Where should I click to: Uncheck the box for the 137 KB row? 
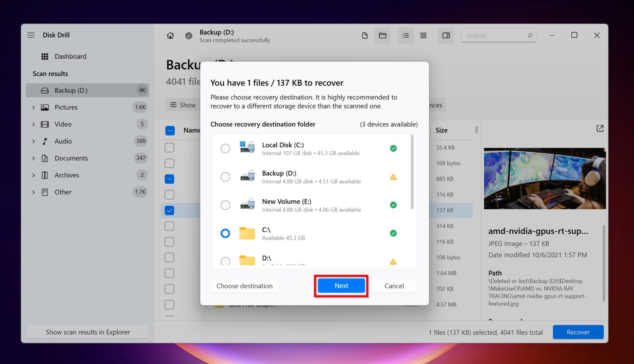(x=170, y=210)
